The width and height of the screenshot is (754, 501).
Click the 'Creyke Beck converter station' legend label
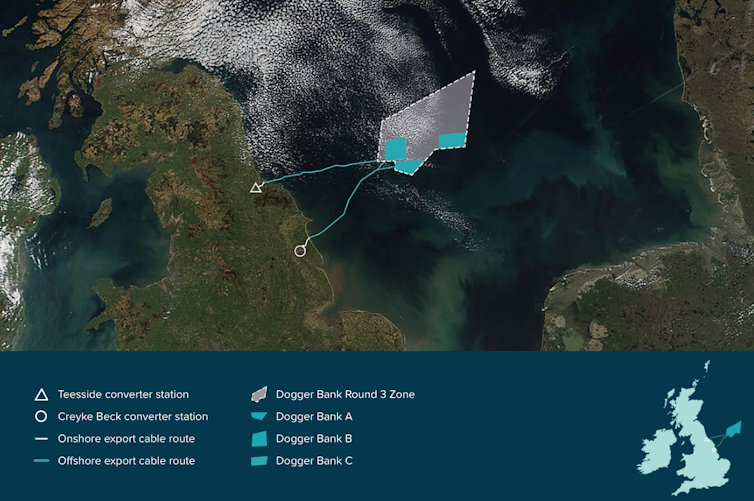(133, 417)
